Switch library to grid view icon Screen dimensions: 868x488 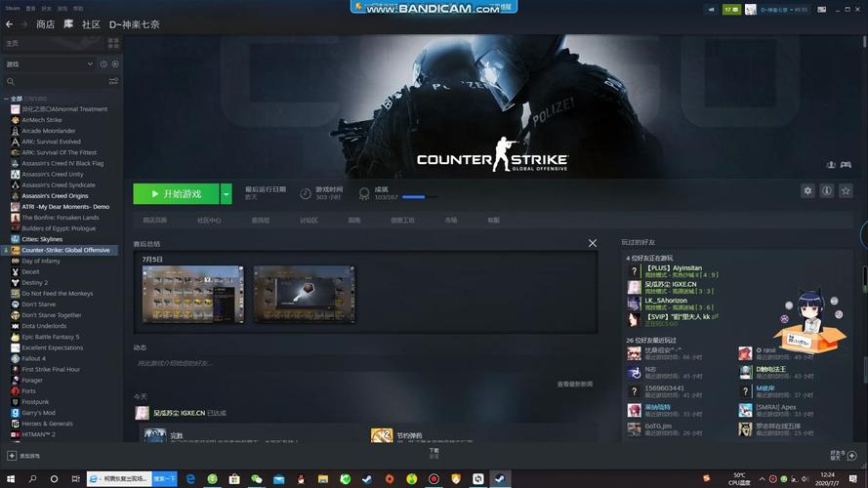click(113, 44)
